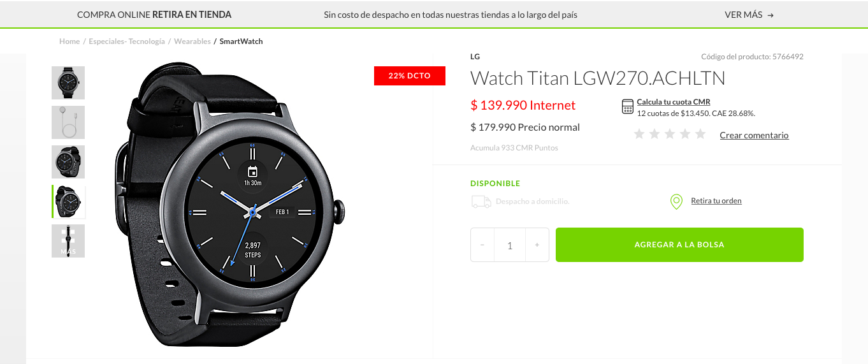Click the location pin pickup icon

pos(676,201)
